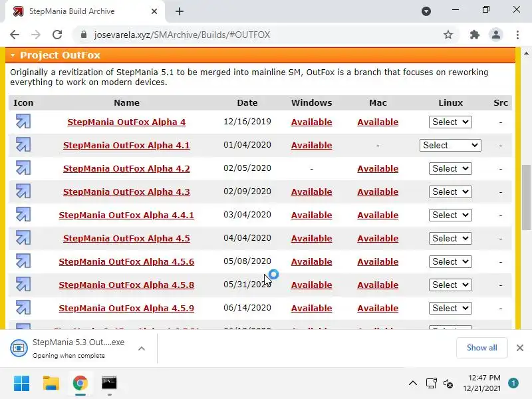This screenshot has height=399, width=532.
Task: Open StepMania OutFox Alpha 4.4.1 link
Action: click(x=126, y=215)
